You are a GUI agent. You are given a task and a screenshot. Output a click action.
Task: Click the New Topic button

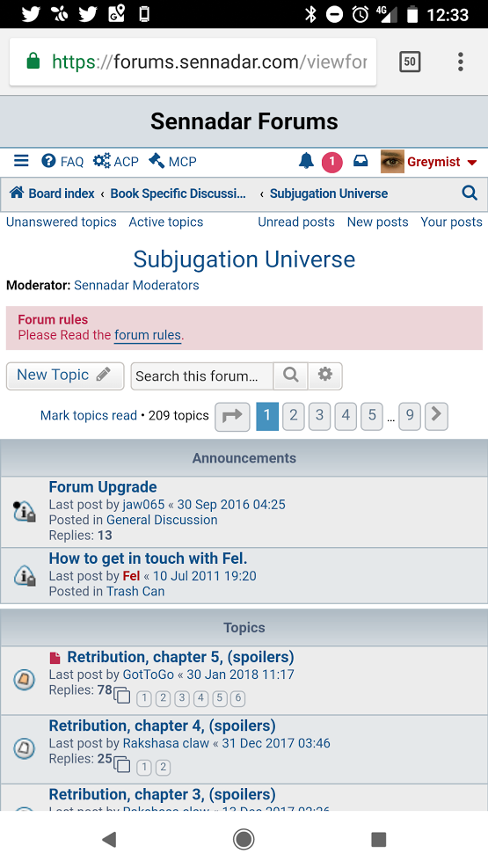65,376
